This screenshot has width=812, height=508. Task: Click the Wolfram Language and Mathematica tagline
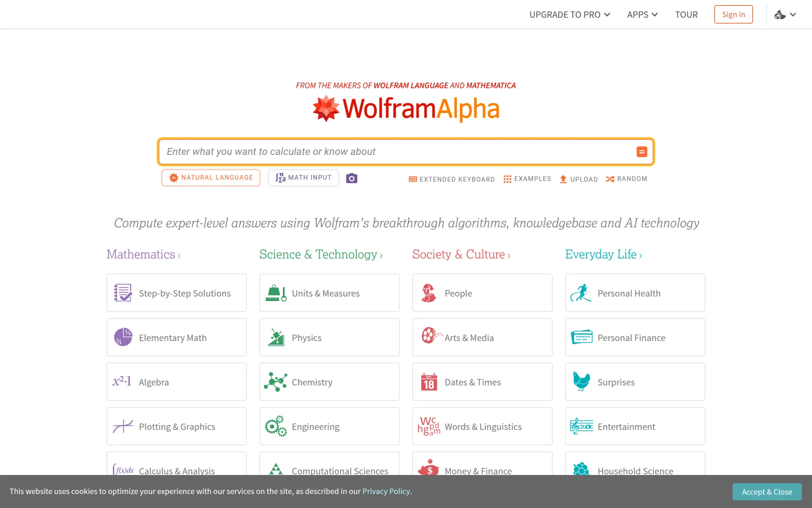click(406, 86)
